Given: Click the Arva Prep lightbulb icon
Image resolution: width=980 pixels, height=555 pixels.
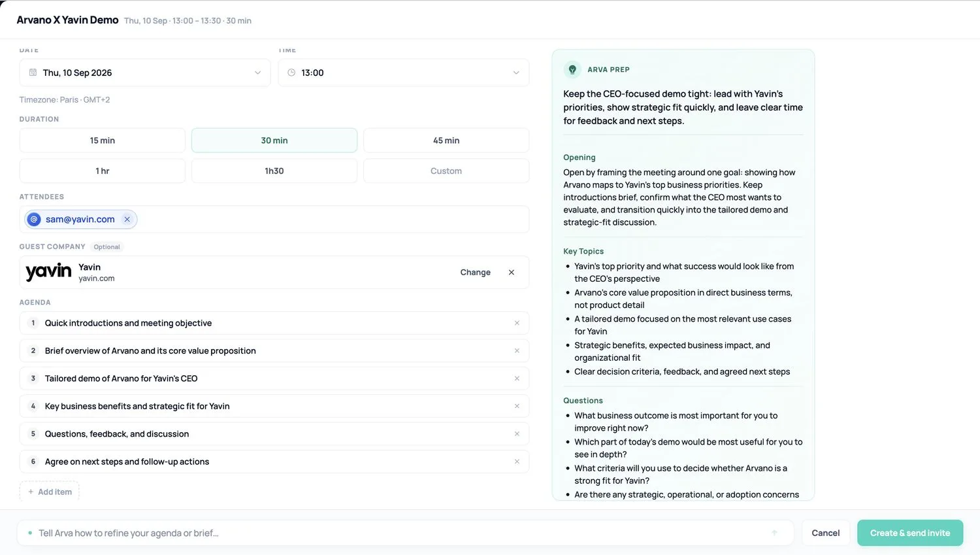Looking at the screenshot, I should click(x=572, y=69).
